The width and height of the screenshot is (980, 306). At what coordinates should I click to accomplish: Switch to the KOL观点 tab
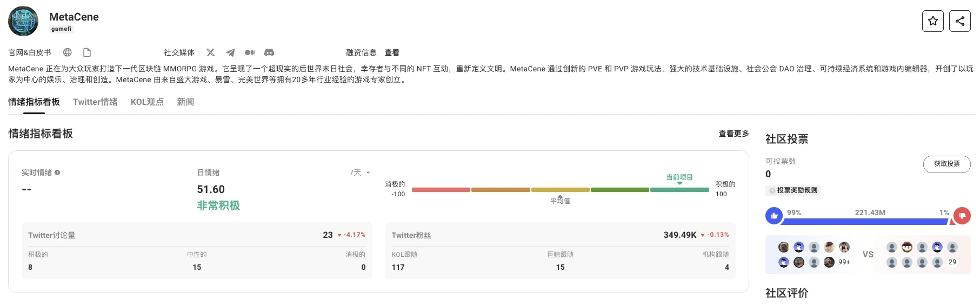coord(147,102)
